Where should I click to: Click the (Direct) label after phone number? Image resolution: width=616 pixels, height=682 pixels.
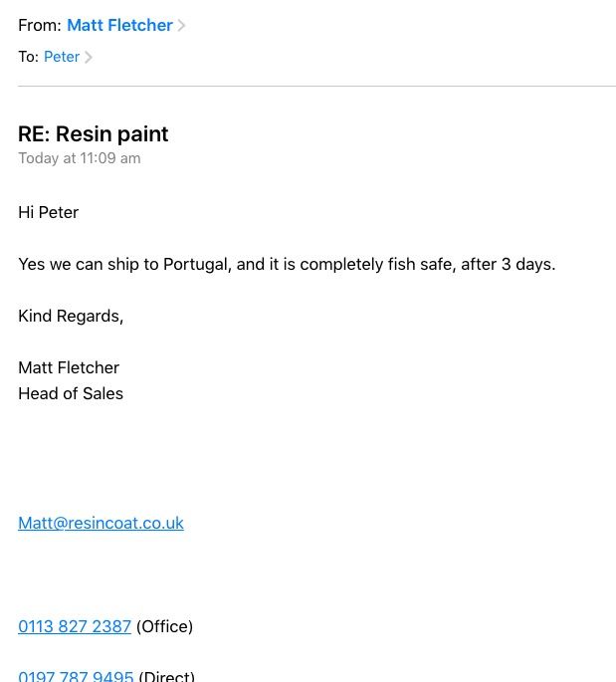(x=166, y=676)
